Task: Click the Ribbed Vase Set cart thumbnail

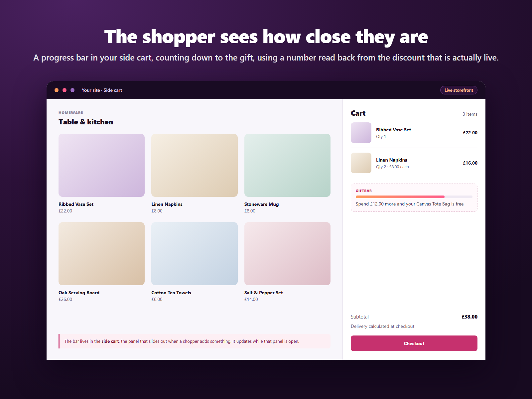Action: [361, 133]
